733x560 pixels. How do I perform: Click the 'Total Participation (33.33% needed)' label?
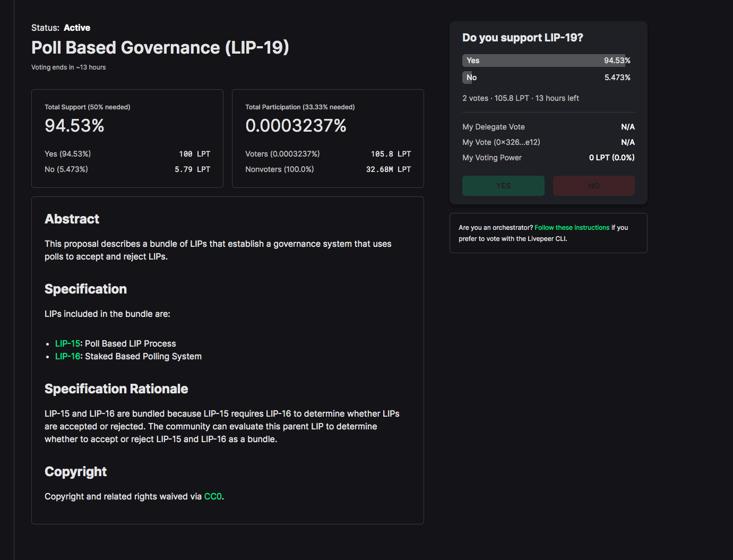pos(300,107)
